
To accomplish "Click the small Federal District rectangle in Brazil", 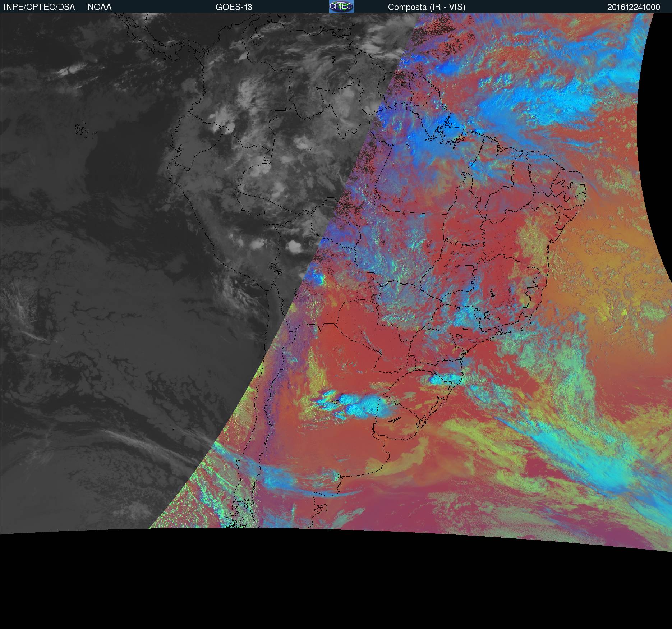I will pos(469,267).
